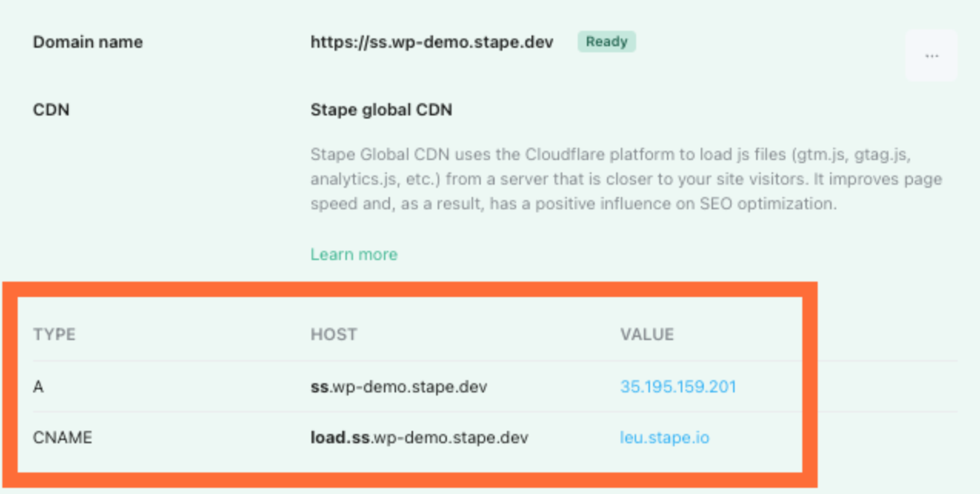
Task: Click the green Ready checkmark indicator
Action: [606, 42]
